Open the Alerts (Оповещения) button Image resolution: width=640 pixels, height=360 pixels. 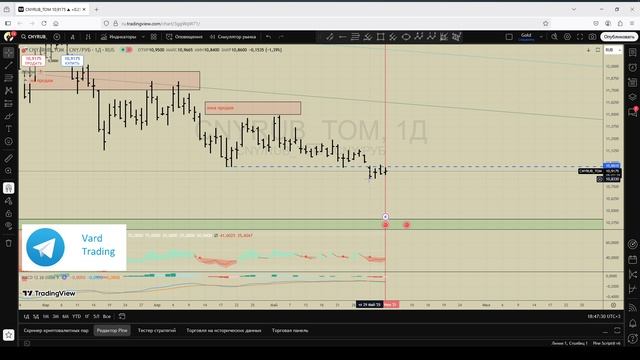click(184, 37)
